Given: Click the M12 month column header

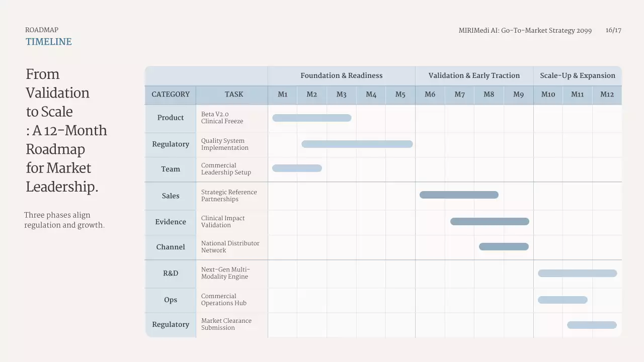Looking at the screenshot, I should coord(607,95).
